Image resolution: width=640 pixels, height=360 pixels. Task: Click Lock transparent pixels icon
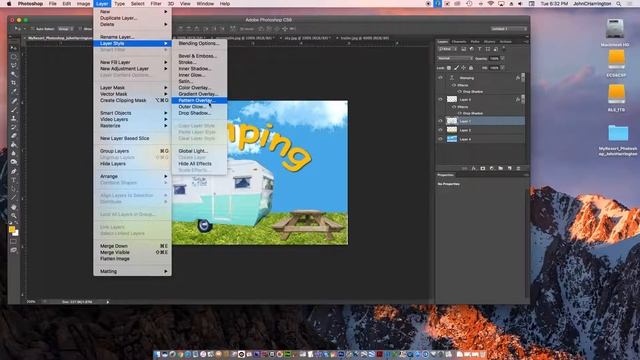[449, 68]
